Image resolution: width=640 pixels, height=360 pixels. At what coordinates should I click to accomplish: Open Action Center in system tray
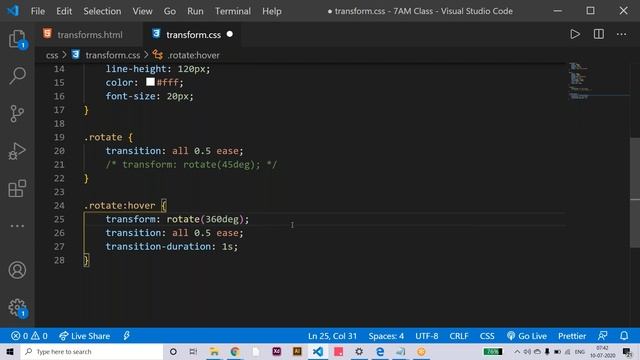click(x=627, y=351)
